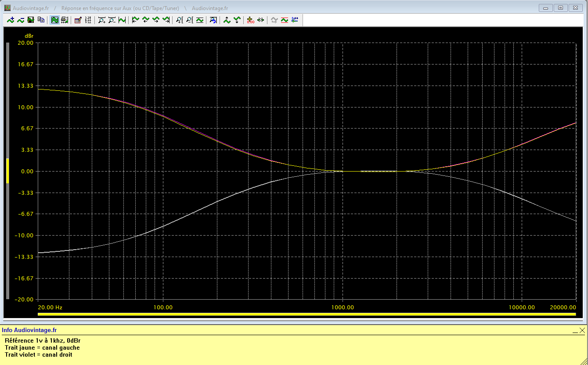This screenshot has width=588, height=365.
Task: Click the copy graph to clipboard icon
Action: tap(41, 20)
